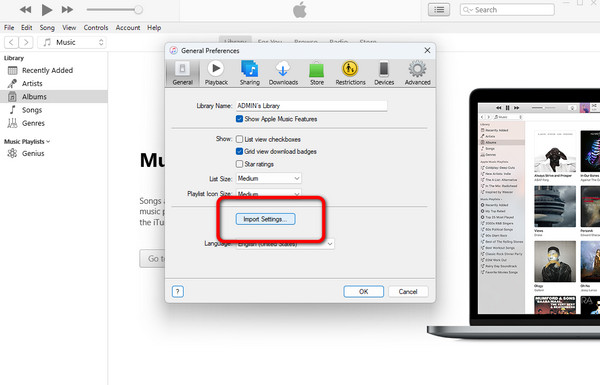Image resolution: width=600 pixels, height=385 pixels.
Task: Click the Import Settings button
Action: [x=266, y=219]
